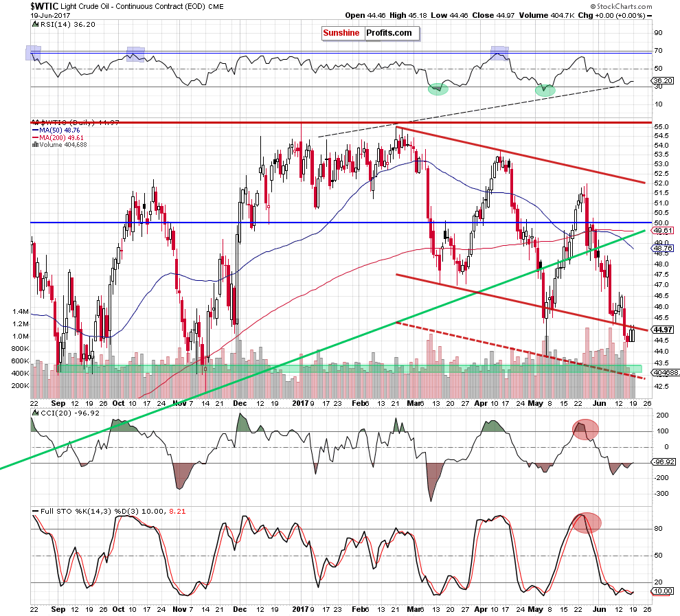Click the volume bars icon in the legend

(35, 145)
